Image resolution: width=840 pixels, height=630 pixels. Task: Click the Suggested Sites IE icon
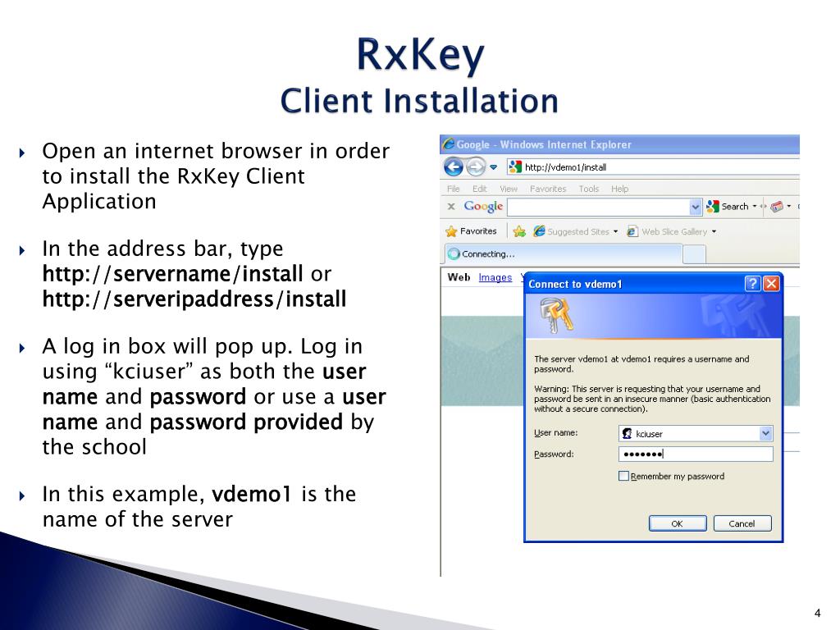pyautogui.click(x=539, y=231)
